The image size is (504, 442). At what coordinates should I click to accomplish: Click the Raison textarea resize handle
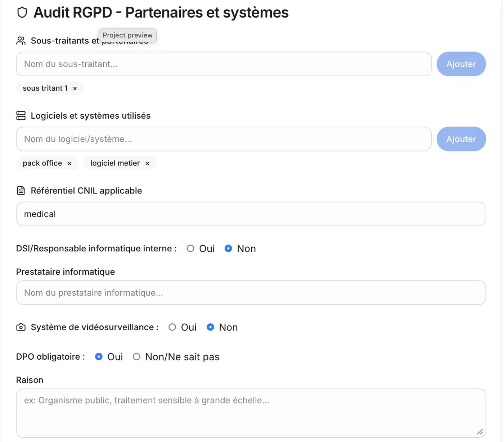click(x=480, y=432)
